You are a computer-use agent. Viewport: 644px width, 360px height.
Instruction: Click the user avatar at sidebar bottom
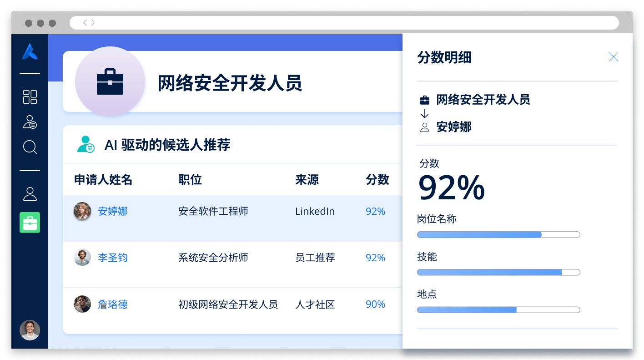(x=30, y=330)
